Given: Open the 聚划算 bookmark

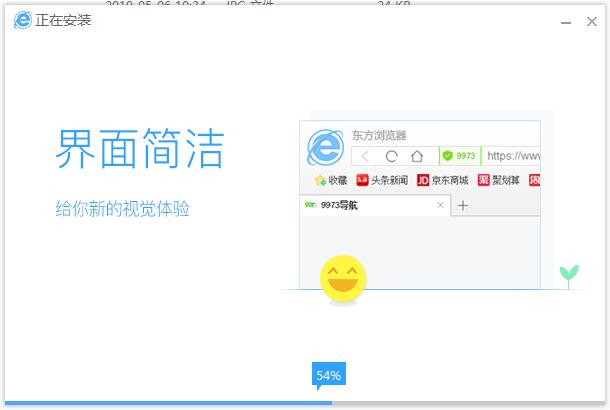Looking at the screenshot, I should click(500, 181).
